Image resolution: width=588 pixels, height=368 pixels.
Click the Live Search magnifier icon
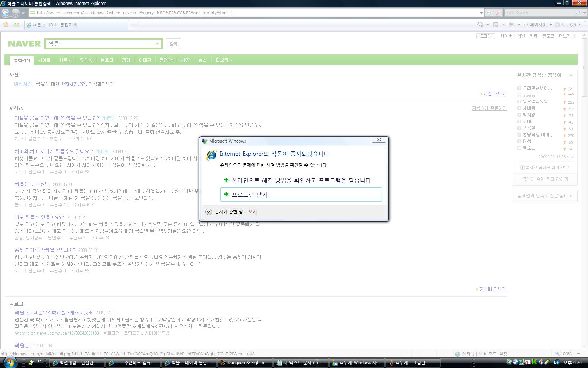[577, 13]
